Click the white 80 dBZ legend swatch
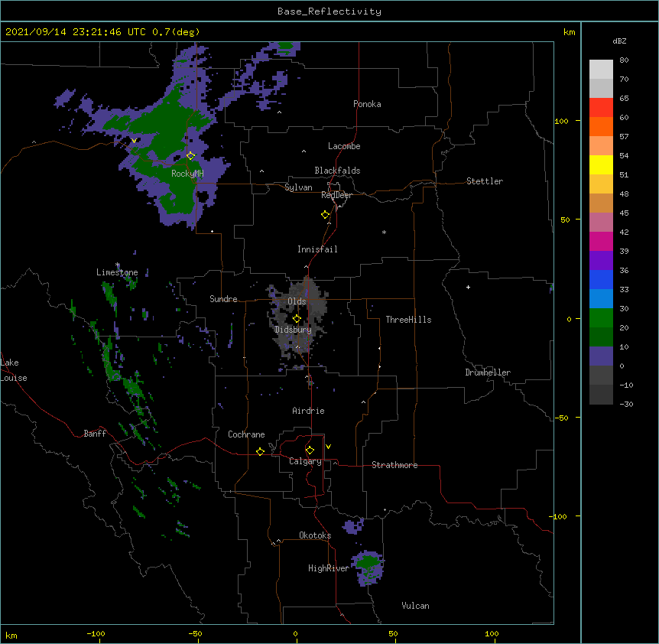The image size is (659, 644). click(x=601, y=69)
